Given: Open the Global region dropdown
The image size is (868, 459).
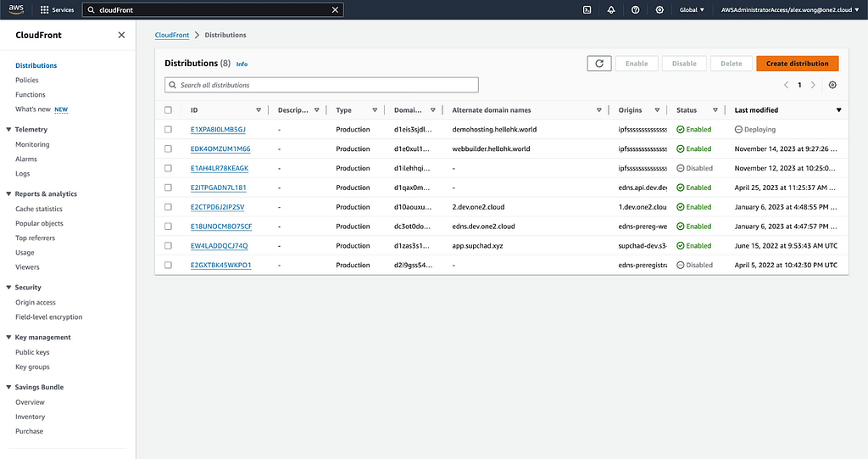Looking at the screenshot, I should pos(692,10).
